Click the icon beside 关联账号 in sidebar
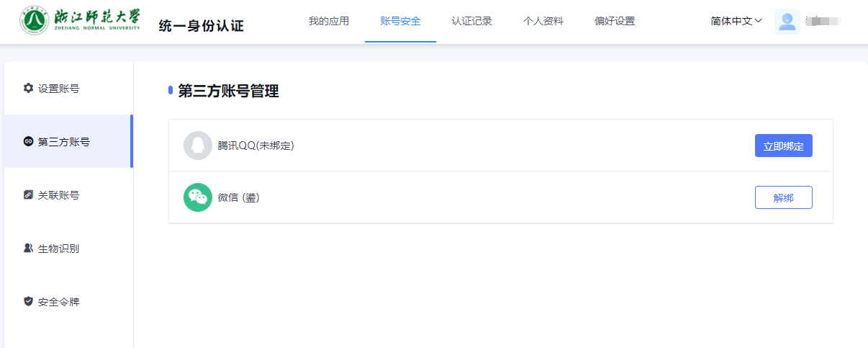 (x=29, y=195)
